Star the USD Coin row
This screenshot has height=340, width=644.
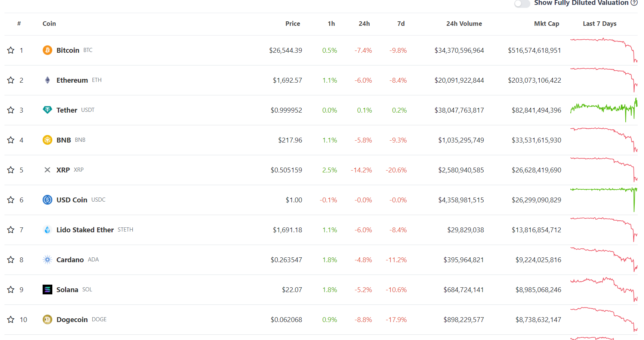(11, 200)
